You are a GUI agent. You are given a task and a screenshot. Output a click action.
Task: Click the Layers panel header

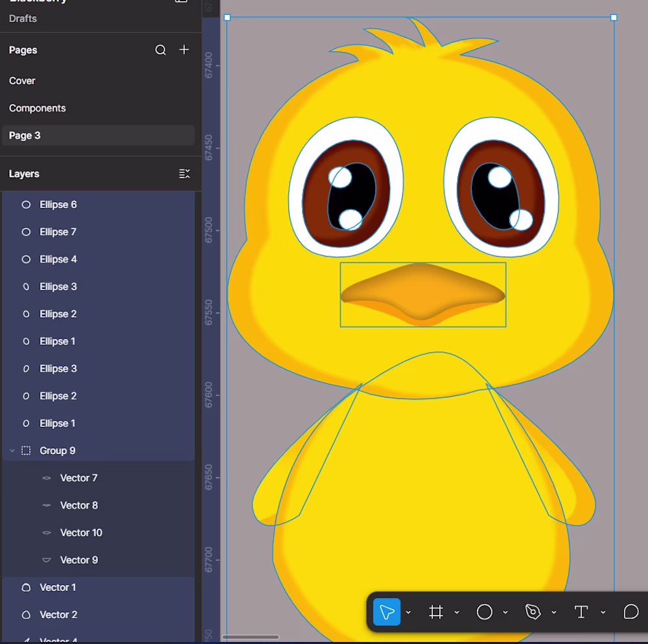point(24,174)
